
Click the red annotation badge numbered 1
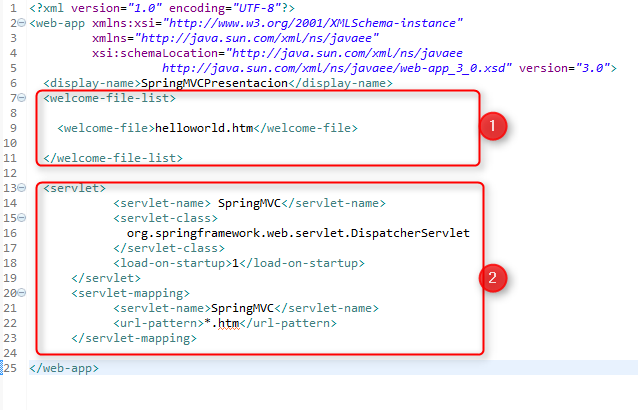pyautogui.click(x=492, y=127)
